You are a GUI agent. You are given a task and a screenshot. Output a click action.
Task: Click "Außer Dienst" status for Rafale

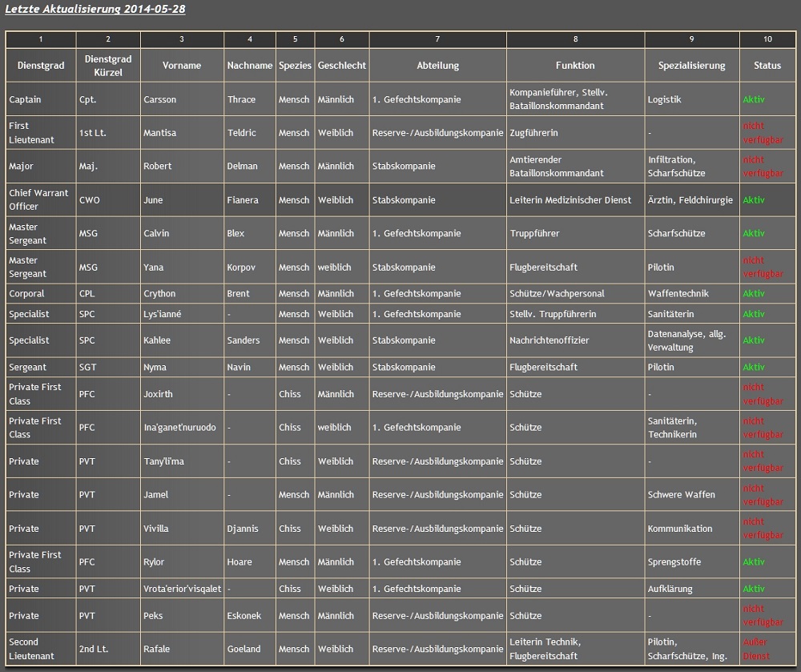pyautogui.click(x=755, y=649)
